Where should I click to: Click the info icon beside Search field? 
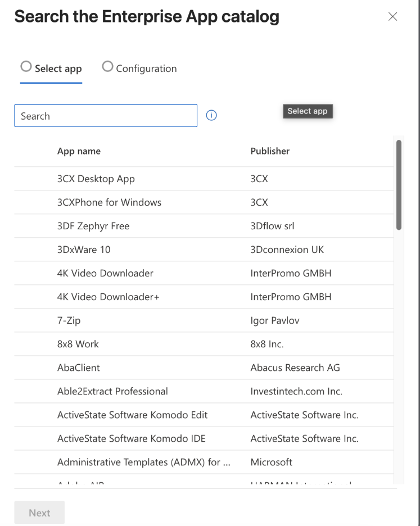pyautogui.click(x=211, y=116)
